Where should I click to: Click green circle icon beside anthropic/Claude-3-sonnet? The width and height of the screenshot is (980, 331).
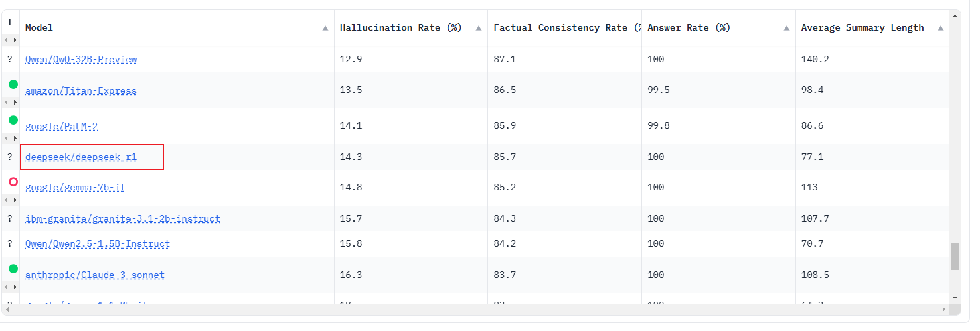pyautogui.click(x=13, y=269)
